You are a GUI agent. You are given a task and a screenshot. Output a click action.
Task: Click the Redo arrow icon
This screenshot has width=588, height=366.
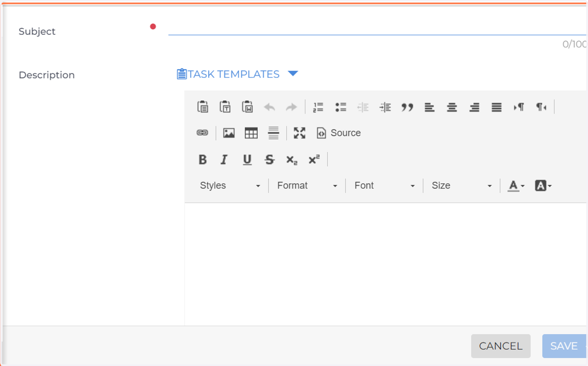pyautogui.click(x=292, y=107)
